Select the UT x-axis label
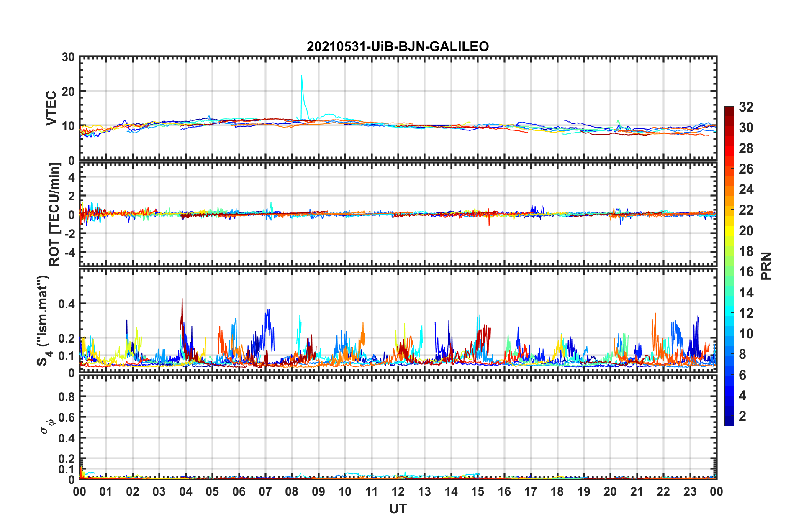Screen dimensions: 796x532 [x=398, y=509]
